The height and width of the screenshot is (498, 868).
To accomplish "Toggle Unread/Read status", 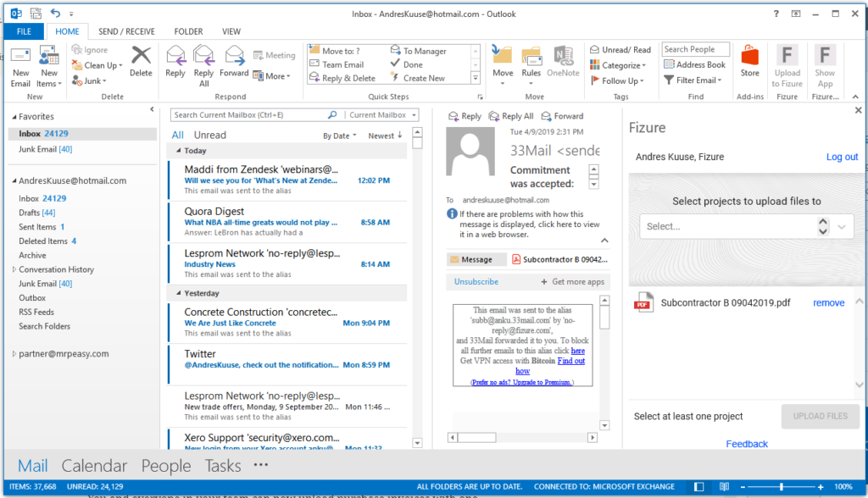I will [x=620, y=50].
